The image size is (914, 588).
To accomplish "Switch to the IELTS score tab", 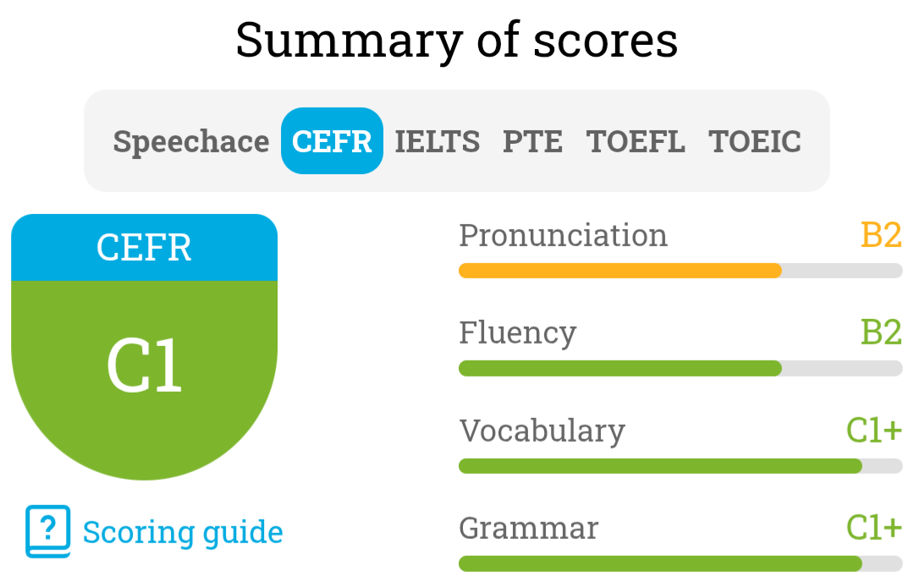I will pyautogui.click(x=437, y=141).
